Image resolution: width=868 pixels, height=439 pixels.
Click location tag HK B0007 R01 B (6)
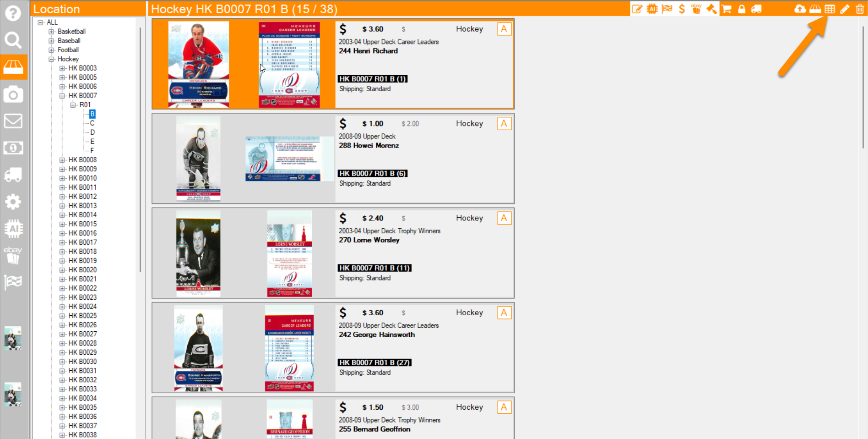(x=373, y=173)
